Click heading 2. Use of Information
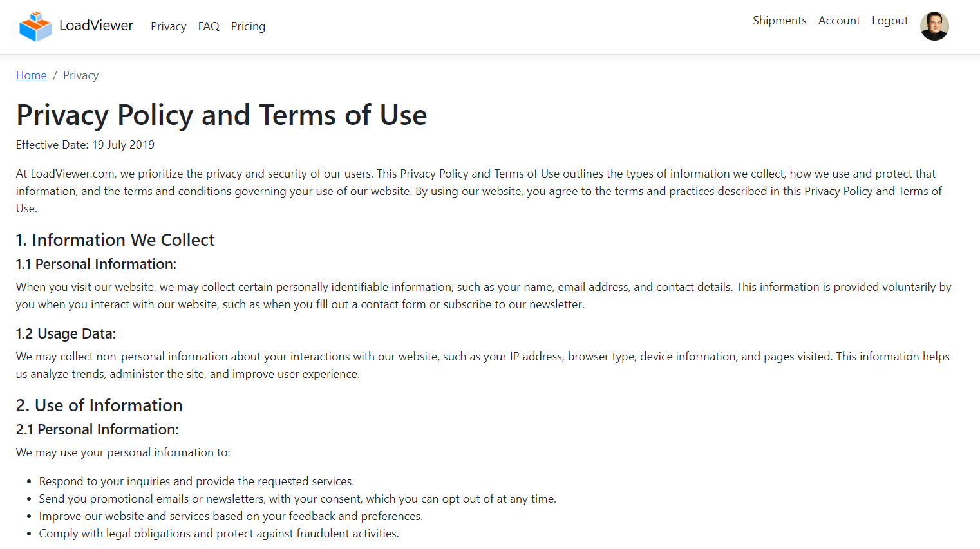 (x=99, y=405)
